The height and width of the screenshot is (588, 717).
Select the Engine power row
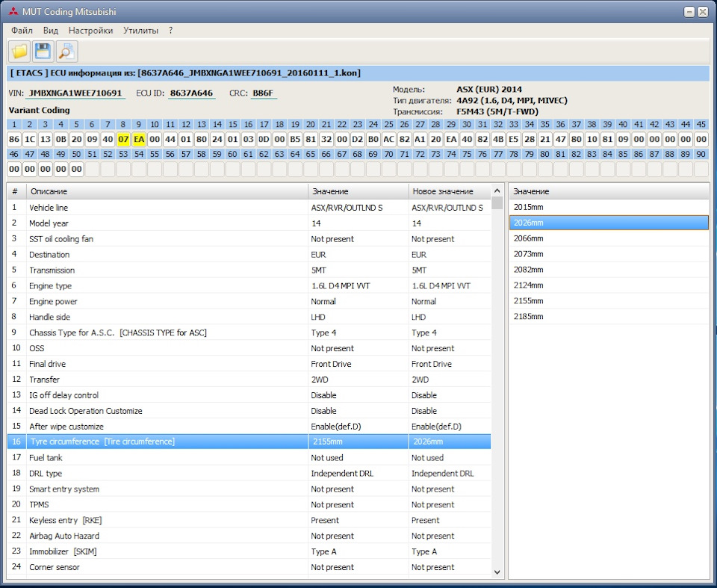click(x=249, y=301)
